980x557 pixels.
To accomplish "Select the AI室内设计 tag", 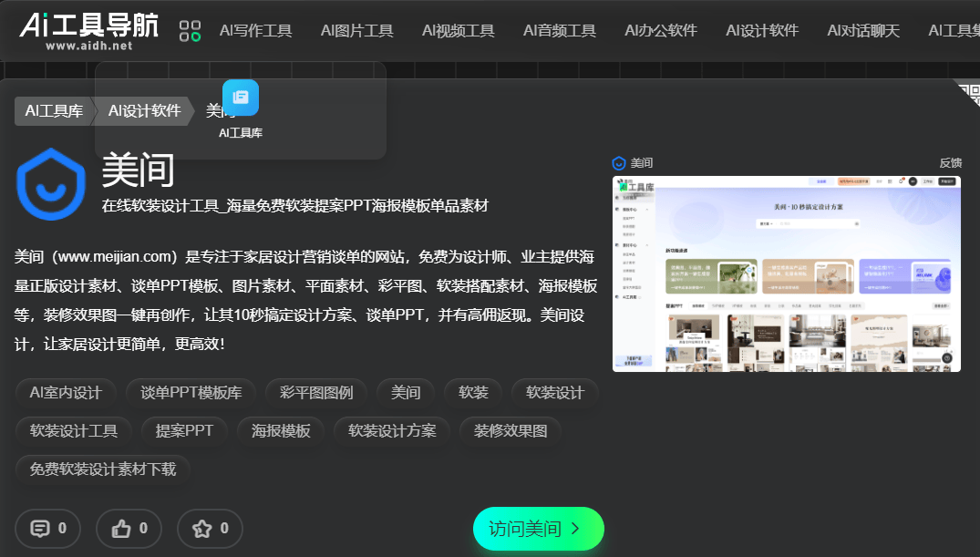I will point(66,393).
